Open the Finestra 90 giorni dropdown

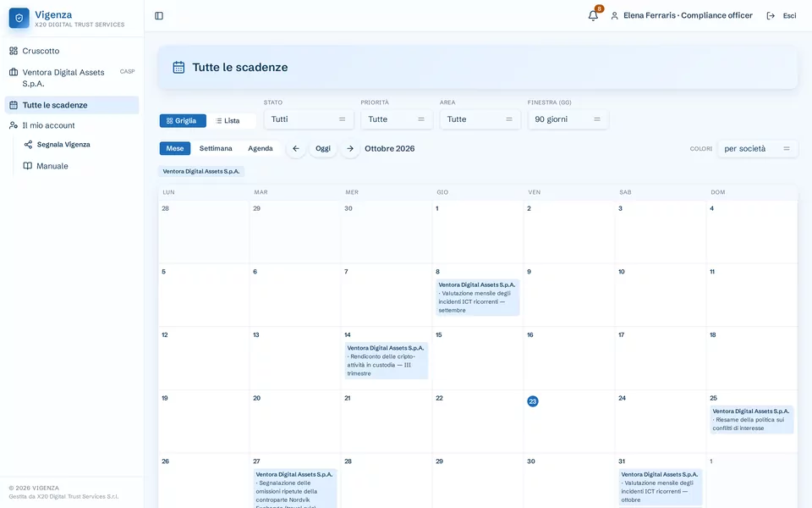568,119
